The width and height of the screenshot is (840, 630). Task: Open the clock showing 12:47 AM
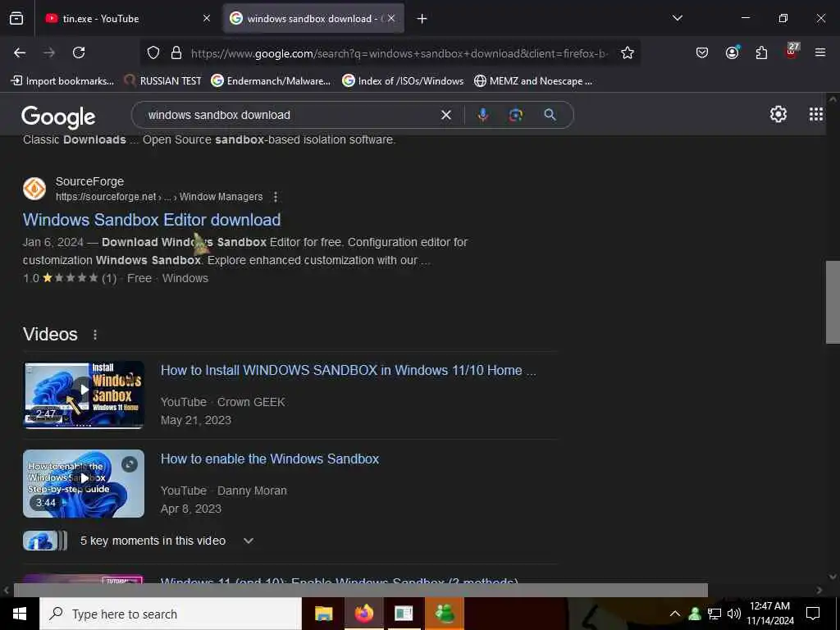[x=770, y=614]
